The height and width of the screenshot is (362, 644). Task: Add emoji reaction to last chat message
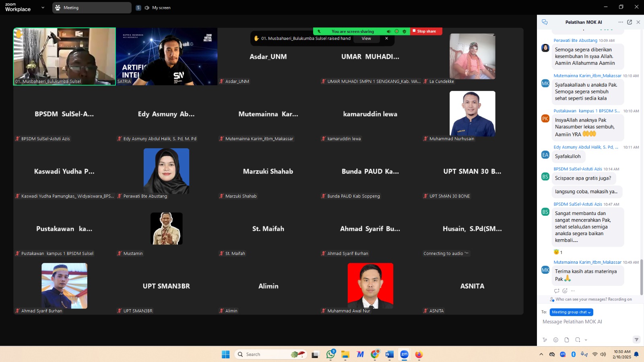[x=565, y=291]
